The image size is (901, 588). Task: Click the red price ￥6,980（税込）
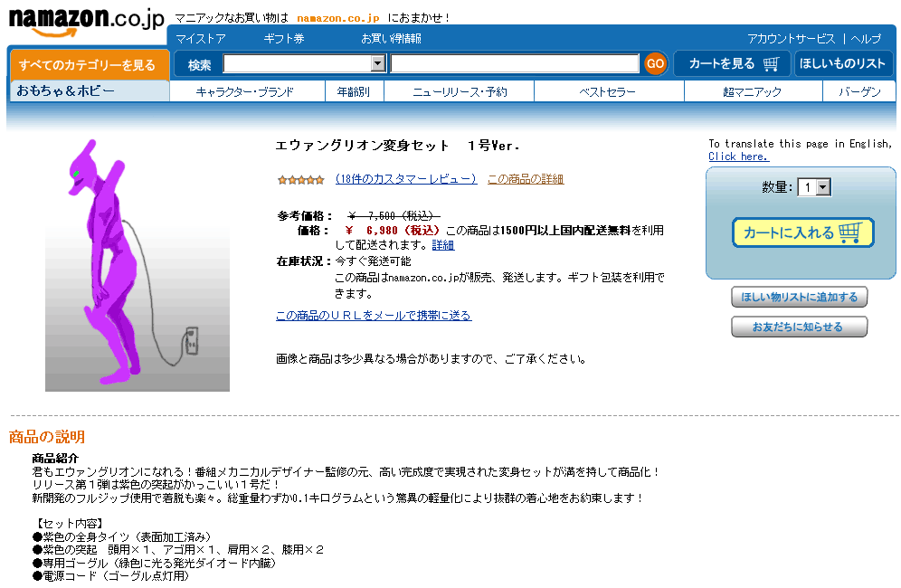tap(393, 231)
